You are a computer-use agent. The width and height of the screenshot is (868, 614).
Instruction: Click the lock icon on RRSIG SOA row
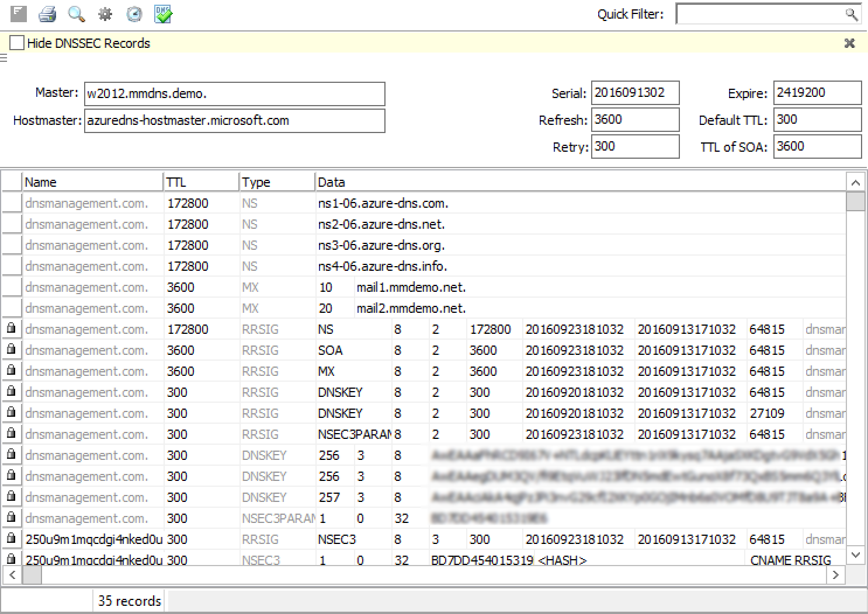click(11, 350)
